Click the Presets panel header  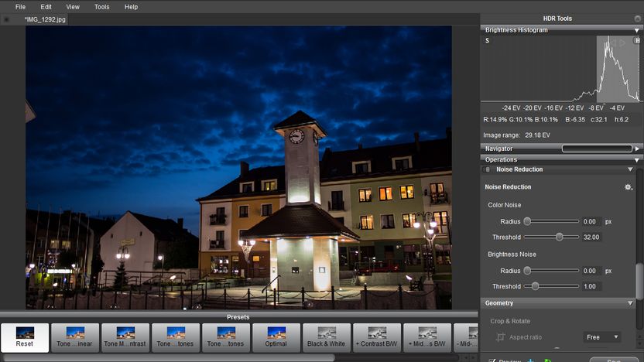238,317
